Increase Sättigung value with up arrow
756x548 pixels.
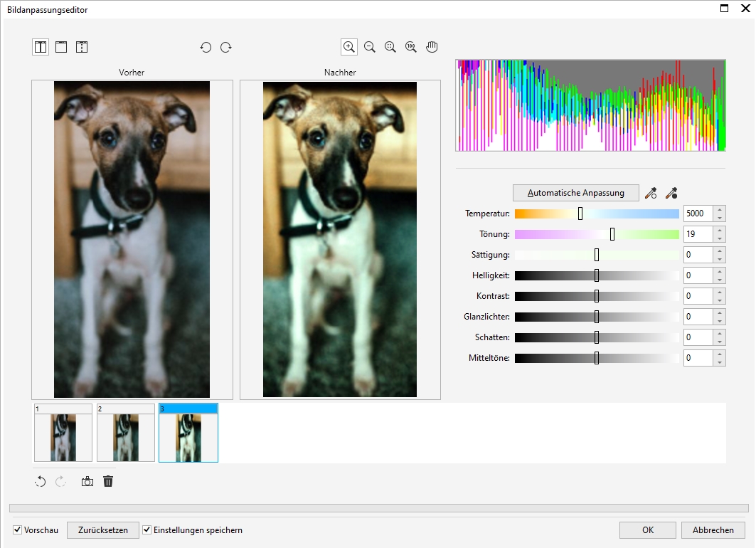(720, 251)
